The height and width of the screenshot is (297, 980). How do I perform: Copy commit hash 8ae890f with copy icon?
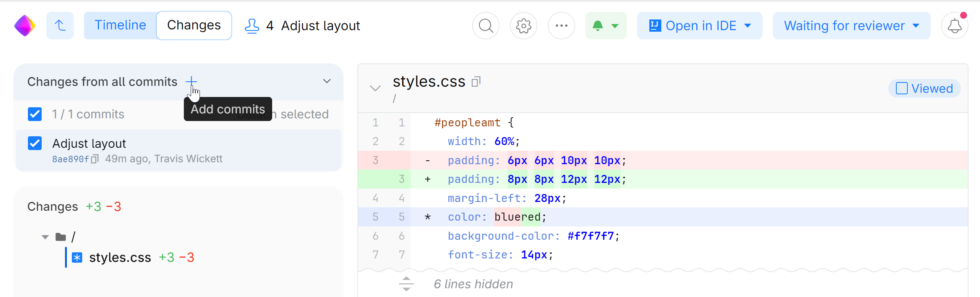click(95, 159)
